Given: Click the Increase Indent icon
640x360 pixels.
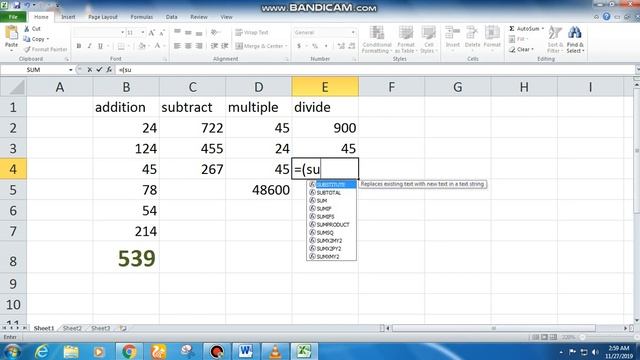Looking at the screenshot, I should pos(225,46).
